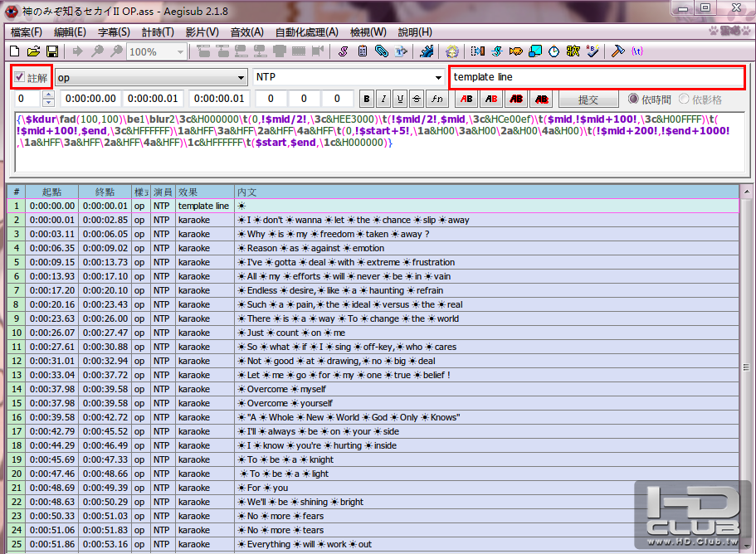Uncheck the 註解 comment checkbox
The width and height of the screenshot is (756, 554).
click(19, 77)
